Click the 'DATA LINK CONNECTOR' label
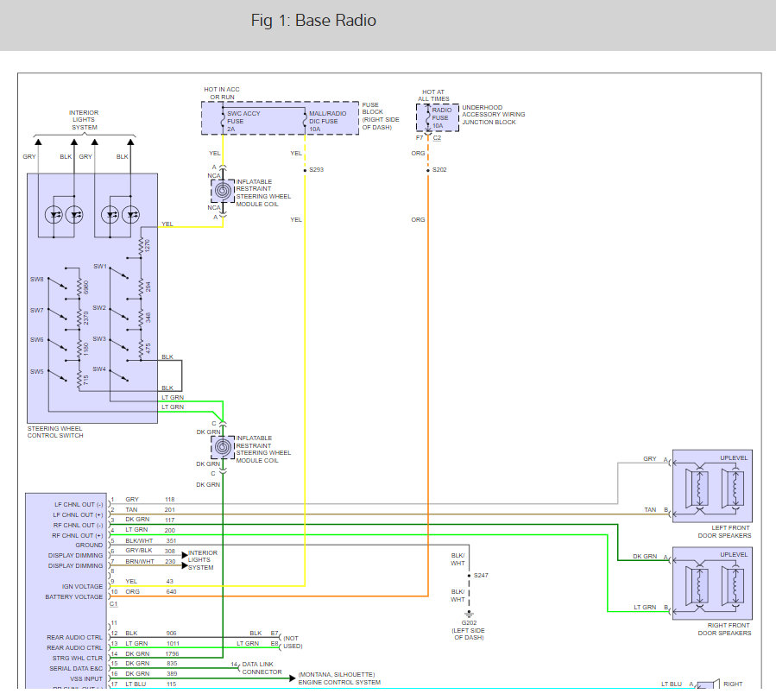776x700 pixels. pyautogui.click(x=262, y=667)
